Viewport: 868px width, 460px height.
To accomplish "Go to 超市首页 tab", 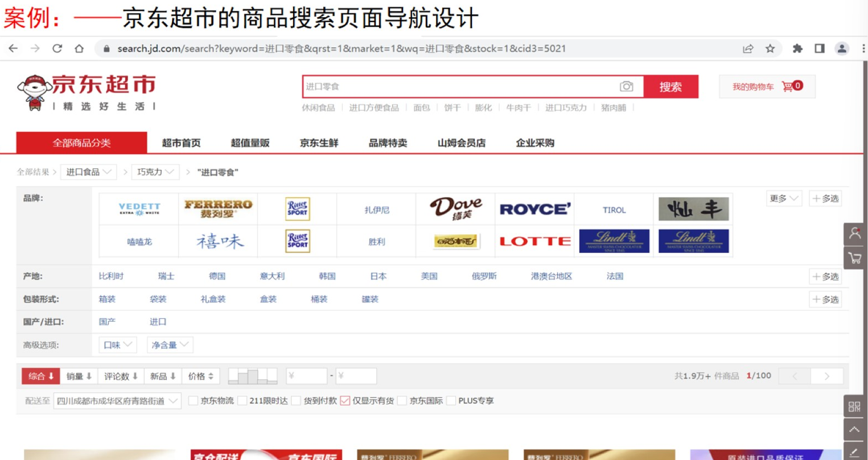I will 181,143.
